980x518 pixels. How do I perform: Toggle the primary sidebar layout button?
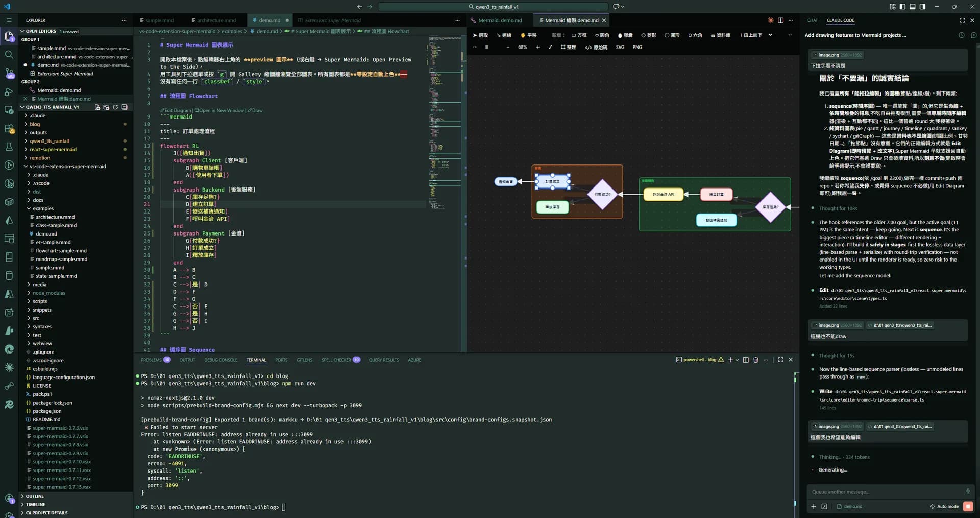pos(902,7)
